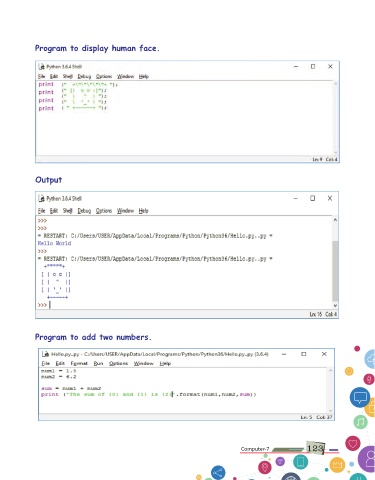Click scroll-up arrow in Output Shell window

click(x=335, y=220)
